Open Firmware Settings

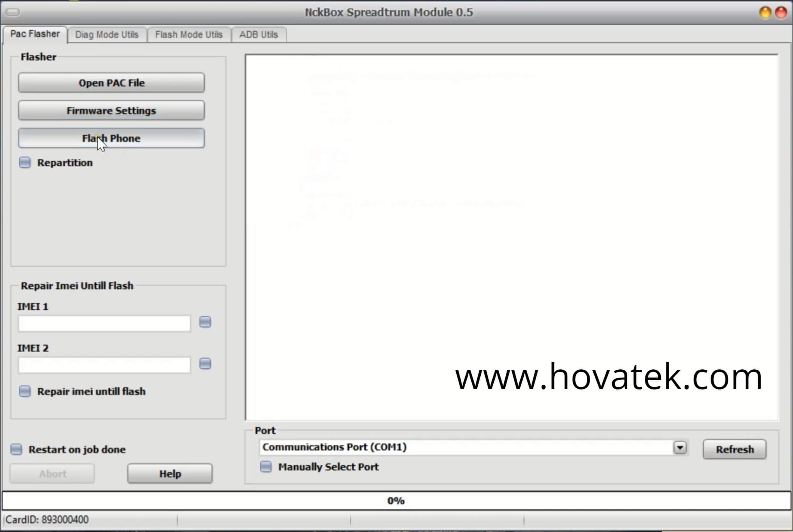(x=111, y=111)
